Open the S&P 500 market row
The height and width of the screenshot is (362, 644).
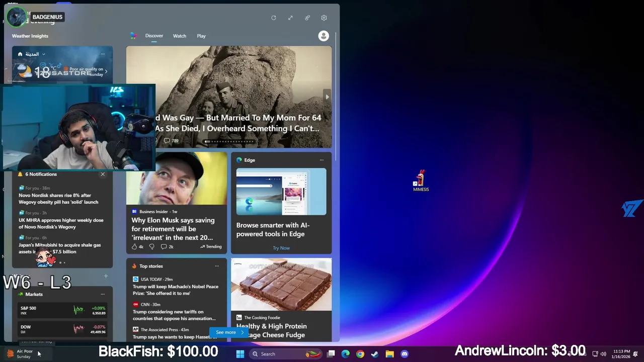tap(62, 311)
